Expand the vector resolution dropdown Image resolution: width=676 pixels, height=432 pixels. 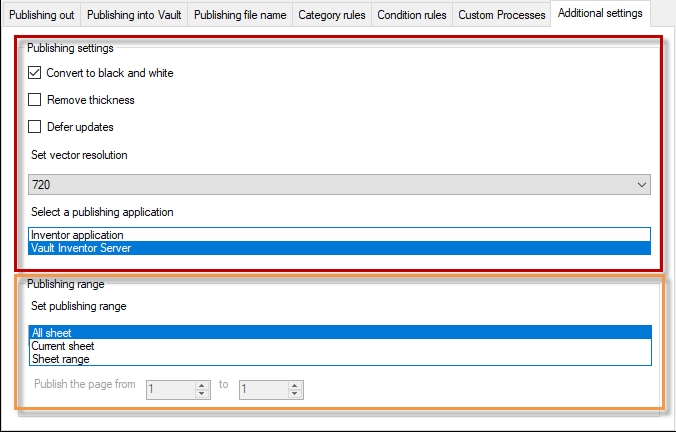640,185
